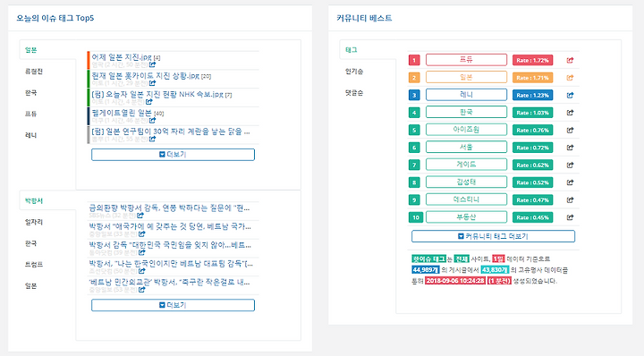Click the 데스티니 tag button

(466, 199)
